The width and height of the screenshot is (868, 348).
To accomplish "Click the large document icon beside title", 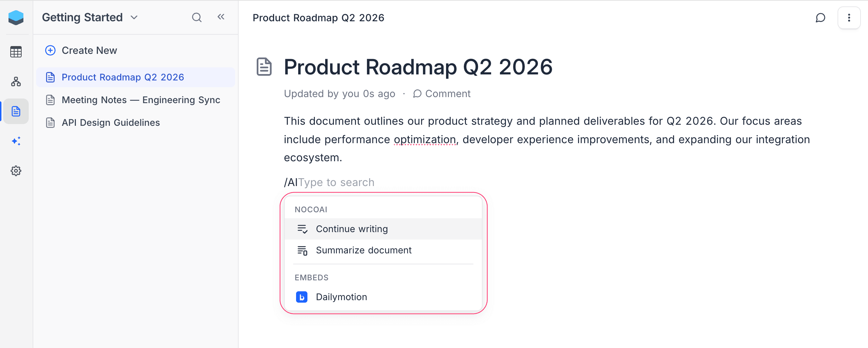I will coord(264,67).
